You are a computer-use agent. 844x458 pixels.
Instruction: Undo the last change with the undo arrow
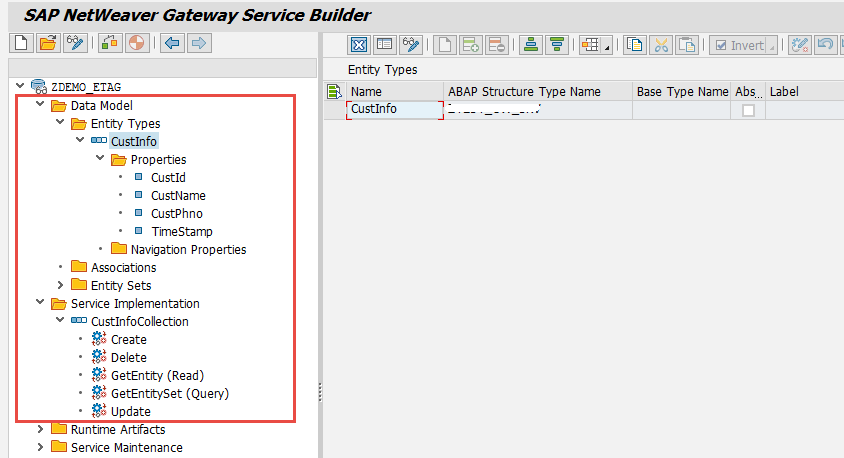(825, 45)
